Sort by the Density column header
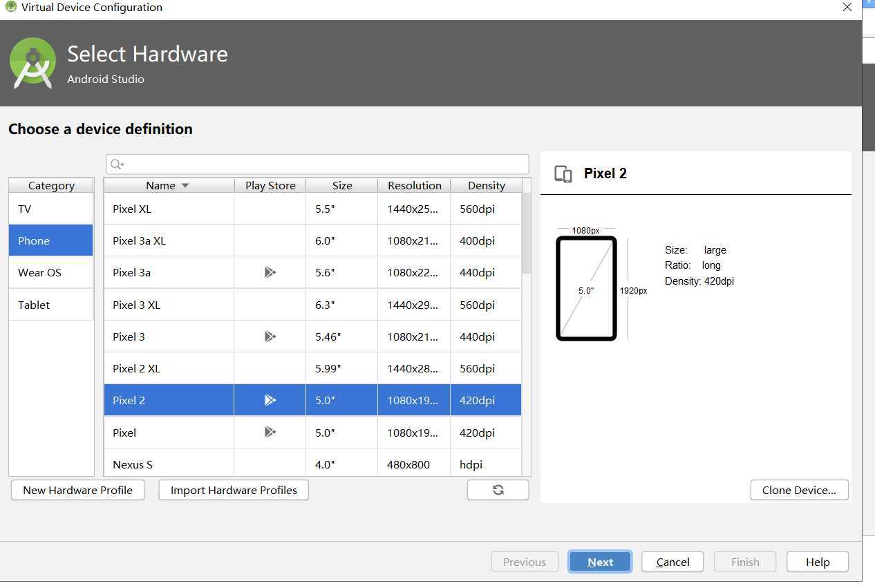 click(x=487, y=185)
